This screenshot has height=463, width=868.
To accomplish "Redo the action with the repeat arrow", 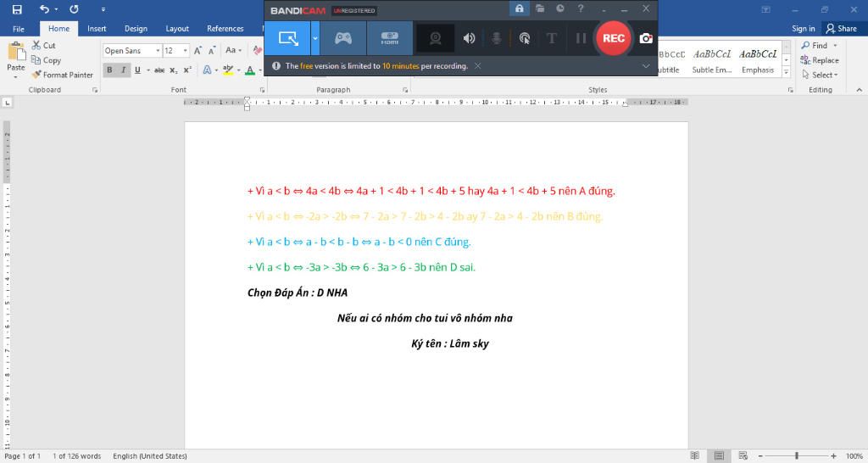I will click(74, 9).
